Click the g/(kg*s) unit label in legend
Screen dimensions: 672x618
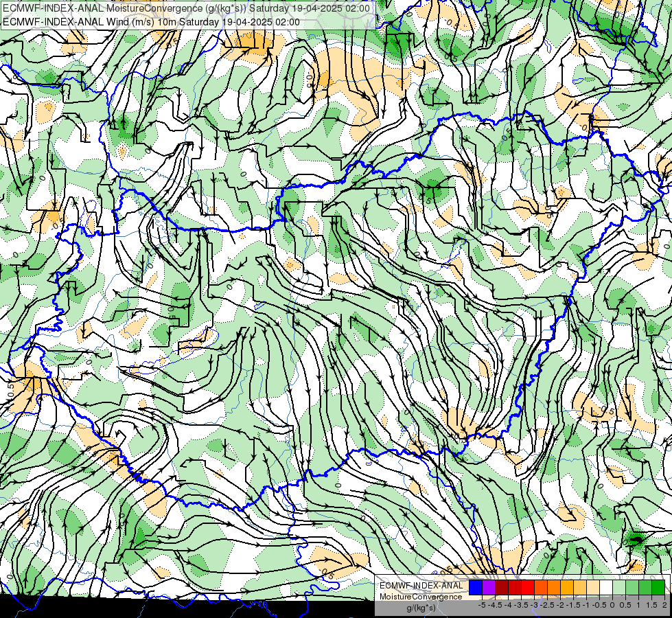(x=421, y=608)
